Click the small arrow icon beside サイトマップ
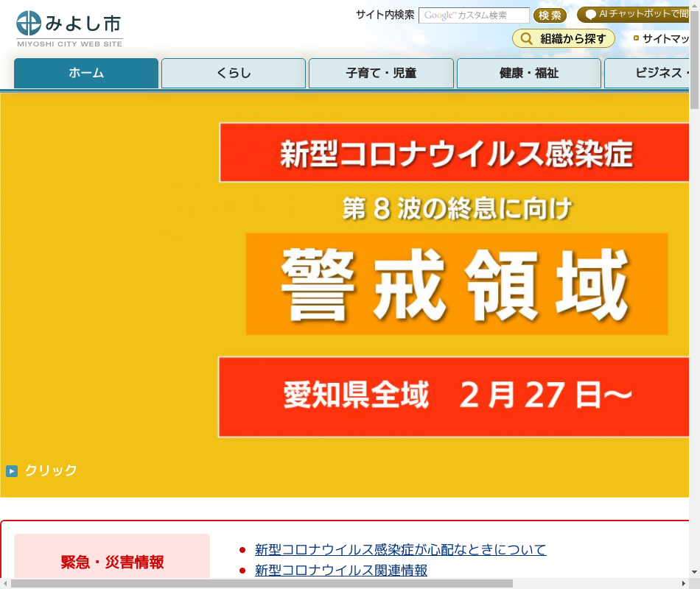Viewport: 700px width, 589px height. [x=636, y=38]
